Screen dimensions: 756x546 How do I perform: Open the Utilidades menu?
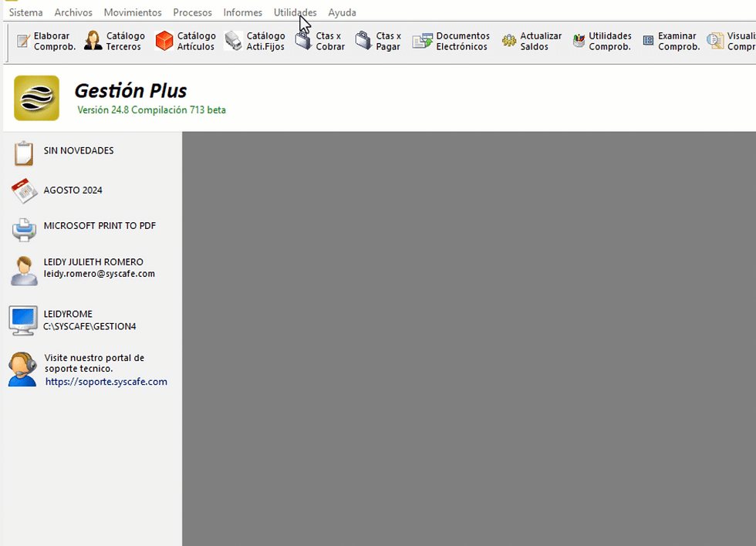pyautogui.click(x=295, y=12)
